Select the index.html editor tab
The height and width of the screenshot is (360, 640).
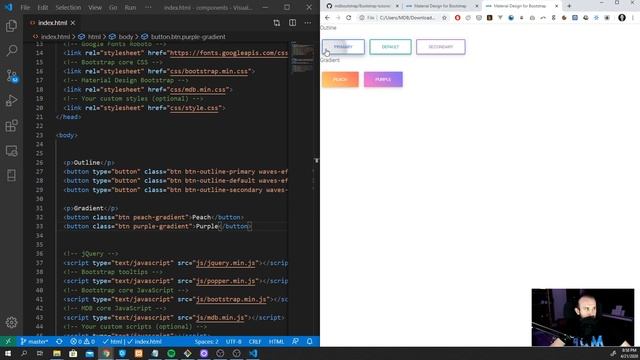click(53, 23)
